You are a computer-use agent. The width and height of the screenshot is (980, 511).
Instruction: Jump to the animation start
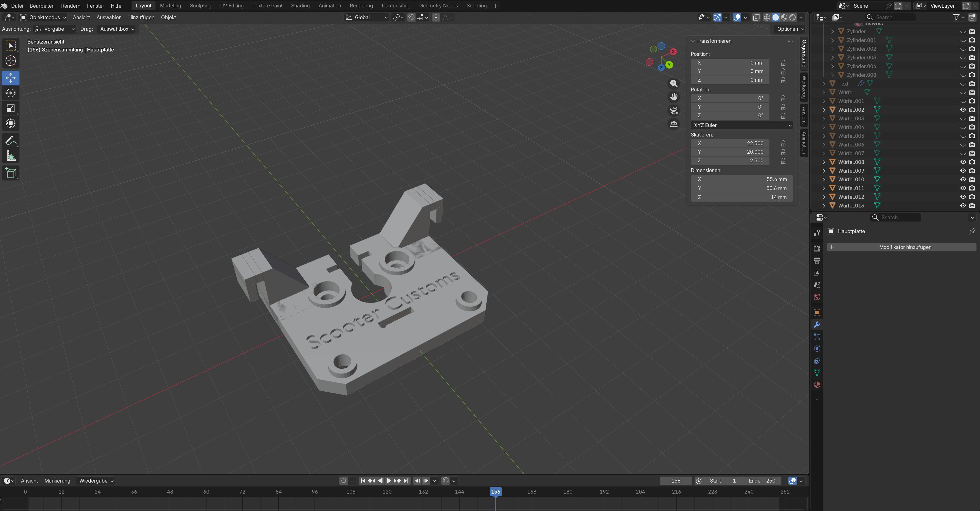pyautogui.click(x=362, y=481)
